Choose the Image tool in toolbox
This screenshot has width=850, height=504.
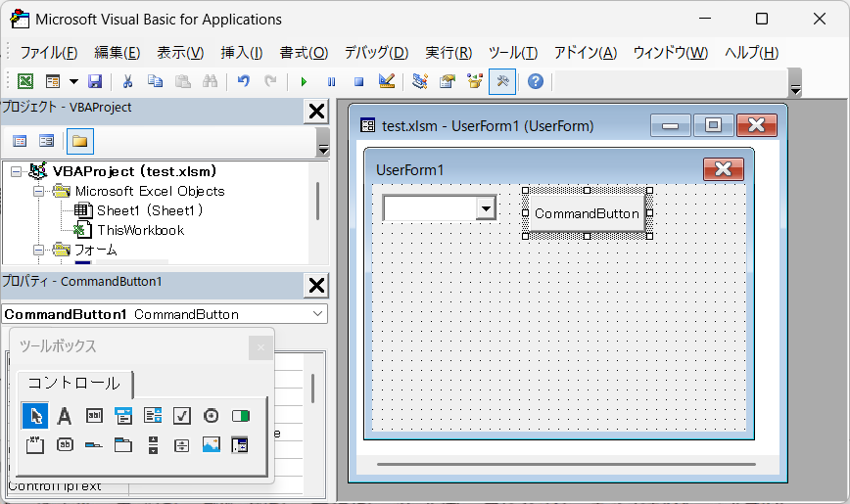pyautogui.click(x=211, y=445)
